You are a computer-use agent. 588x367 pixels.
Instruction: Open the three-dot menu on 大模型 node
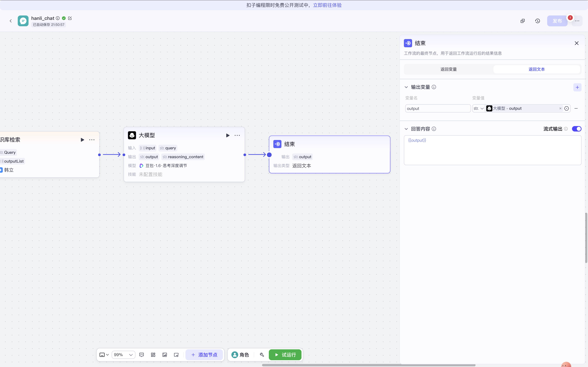click(237, 135)
